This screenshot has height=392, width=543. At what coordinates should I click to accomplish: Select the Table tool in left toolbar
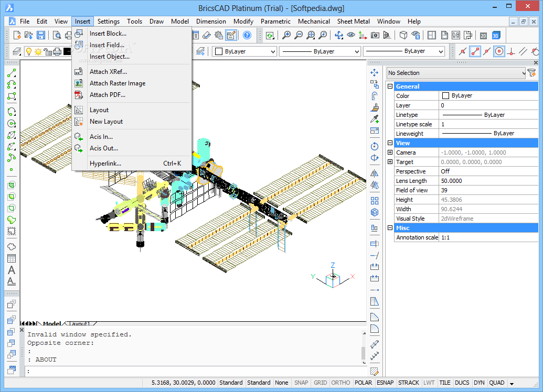tap(12, 258)
